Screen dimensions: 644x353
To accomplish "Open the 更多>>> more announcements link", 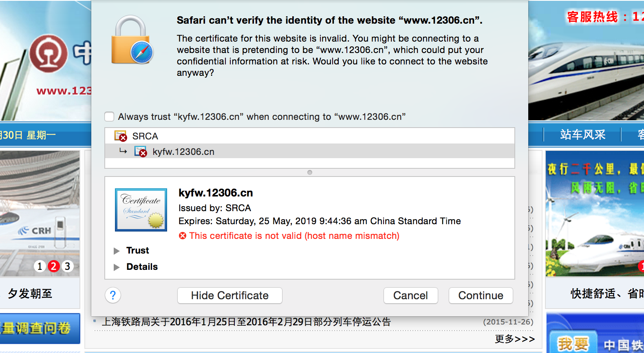I will 514,339.
